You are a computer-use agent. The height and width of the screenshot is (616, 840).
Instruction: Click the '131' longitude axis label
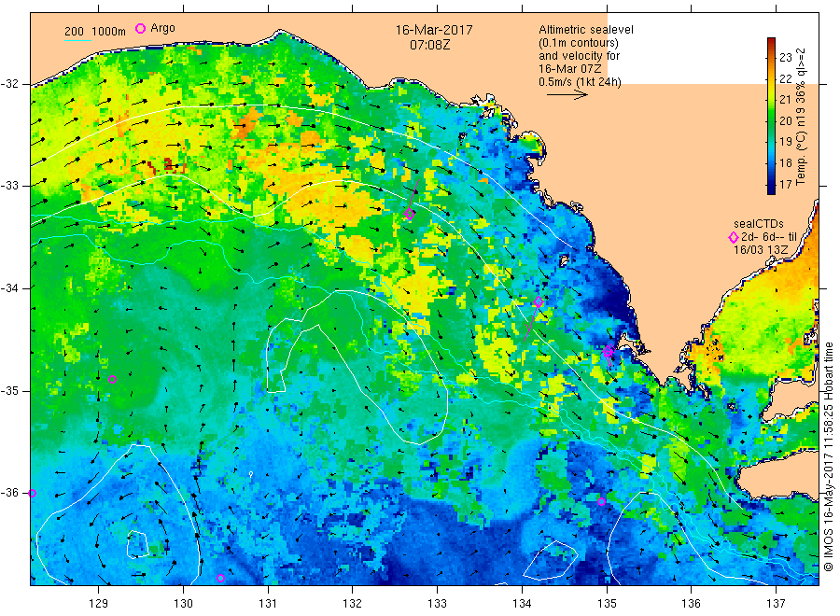[x=268, y=604]
